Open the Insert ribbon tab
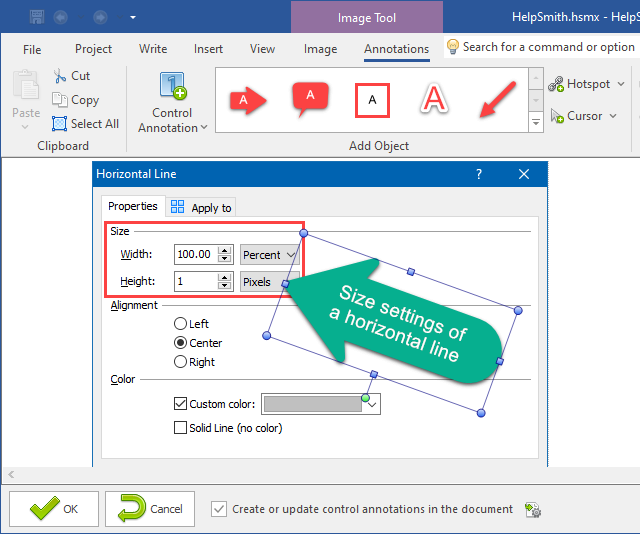The image size is (640, 534). click(208, 49)
